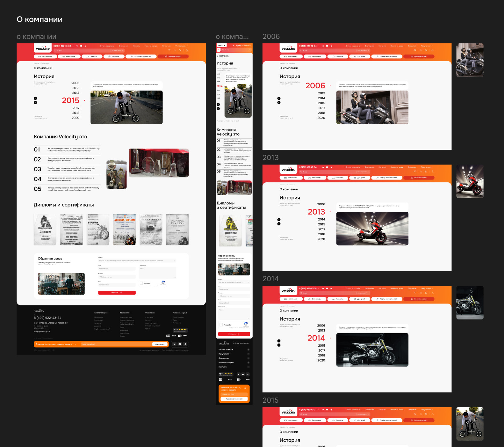This screenshot has height=447, width=504.
Task: Open the shopping cart icon in main desktop header
Action: pos(180,50)
